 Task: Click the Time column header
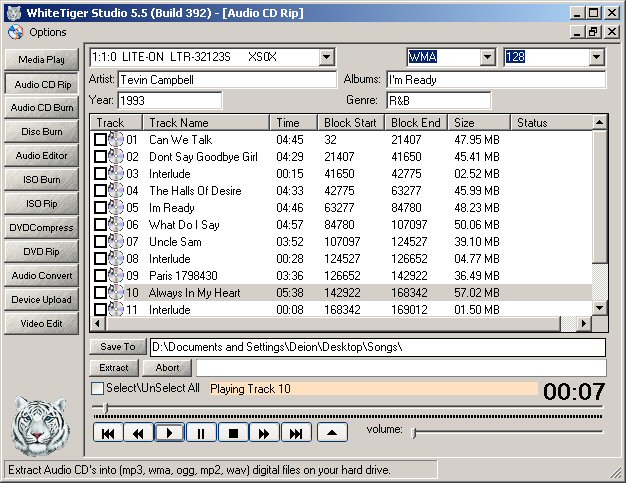click(x=293, y=123)
